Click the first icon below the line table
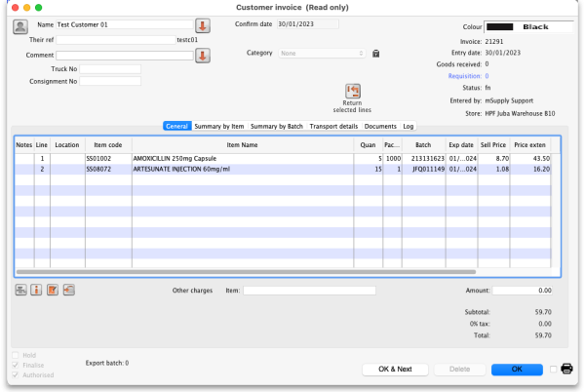 20,290
